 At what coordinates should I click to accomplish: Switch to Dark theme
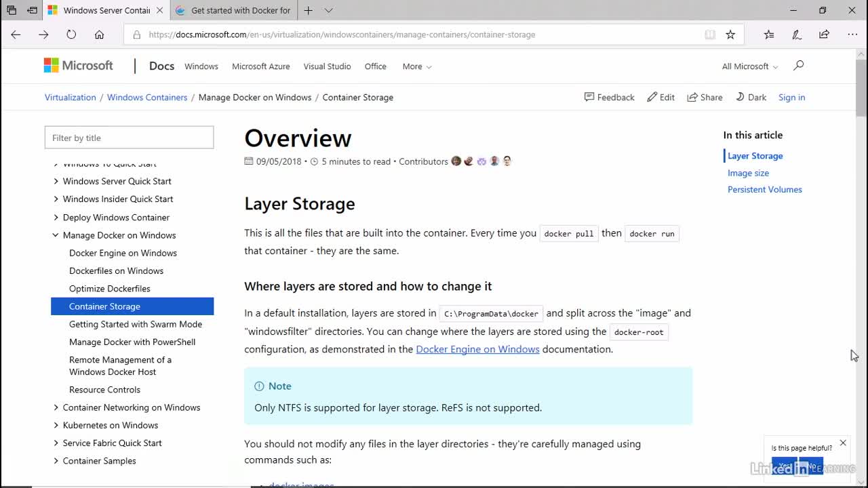[x=751, y=97]
